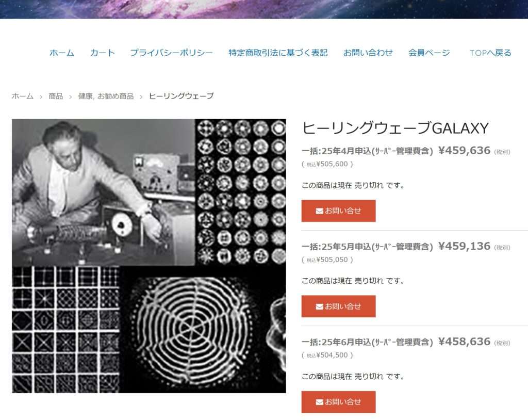Open the product image collage
The image size is (528, 420).
click(149, 256)
